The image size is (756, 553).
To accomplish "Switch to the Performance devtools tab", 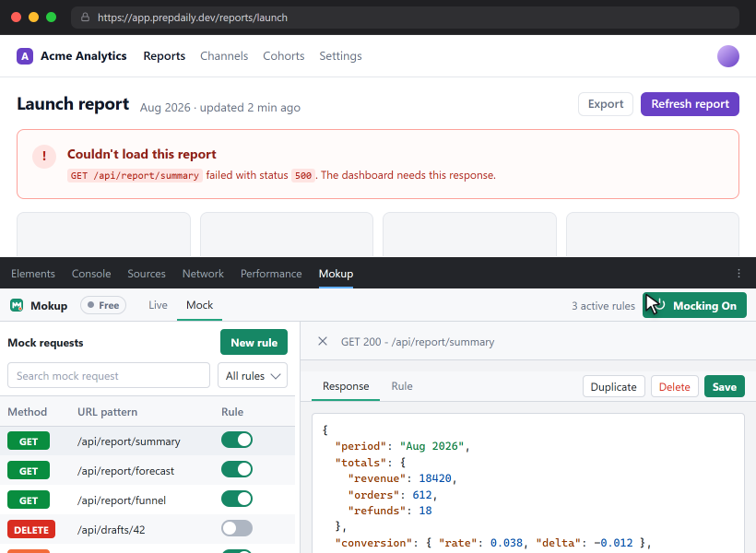I will (x=271, y=274).
